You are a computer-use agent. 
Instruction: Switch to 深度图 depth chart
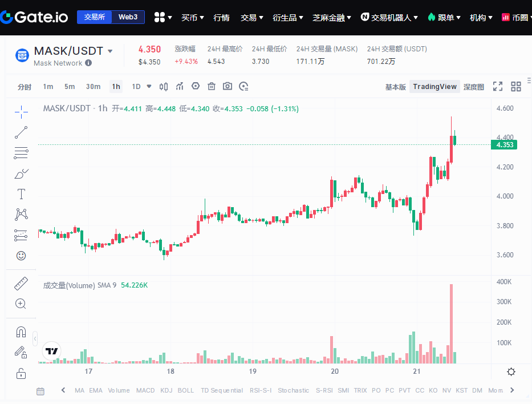pos(474,87)
